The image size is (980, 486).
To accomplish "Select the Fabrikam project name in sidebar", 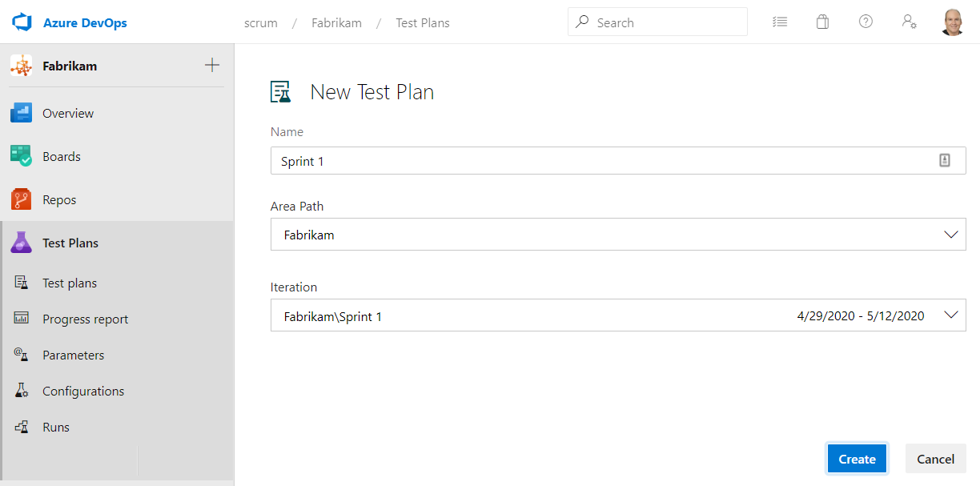I will (70, 66).
